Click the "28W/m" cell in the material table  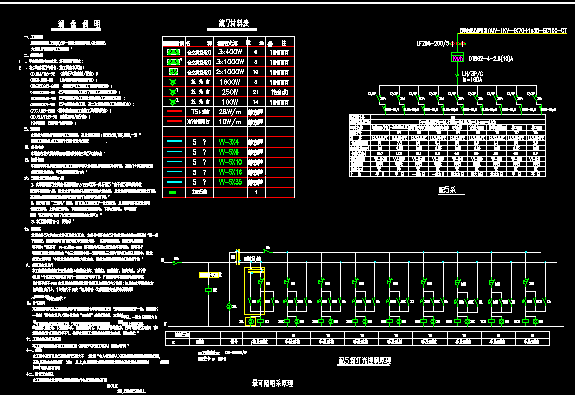230,111
